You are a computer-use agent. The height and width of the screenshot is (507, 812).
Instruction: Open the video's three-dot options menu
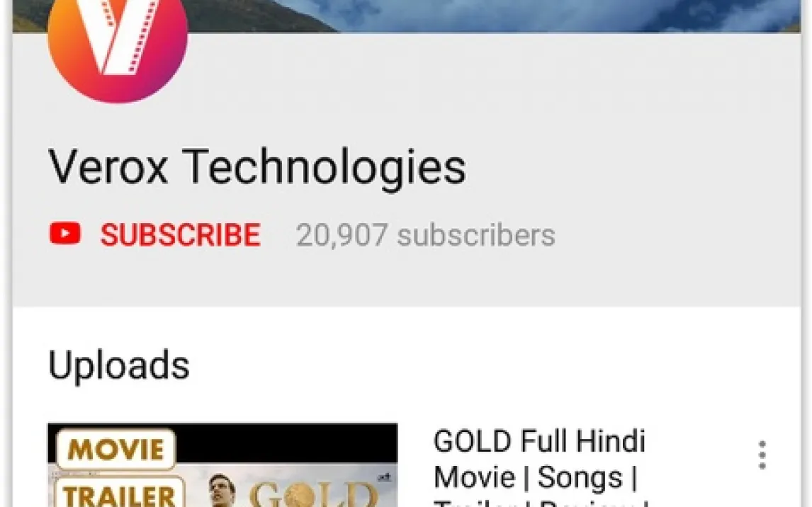(x=762, y=455)
